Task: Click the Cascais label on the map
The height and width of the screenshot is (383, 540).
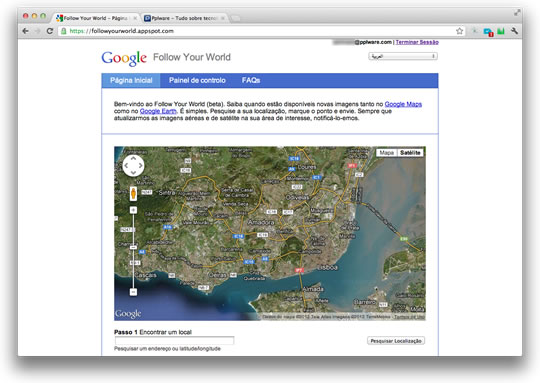Action: [x=146, y=275]
